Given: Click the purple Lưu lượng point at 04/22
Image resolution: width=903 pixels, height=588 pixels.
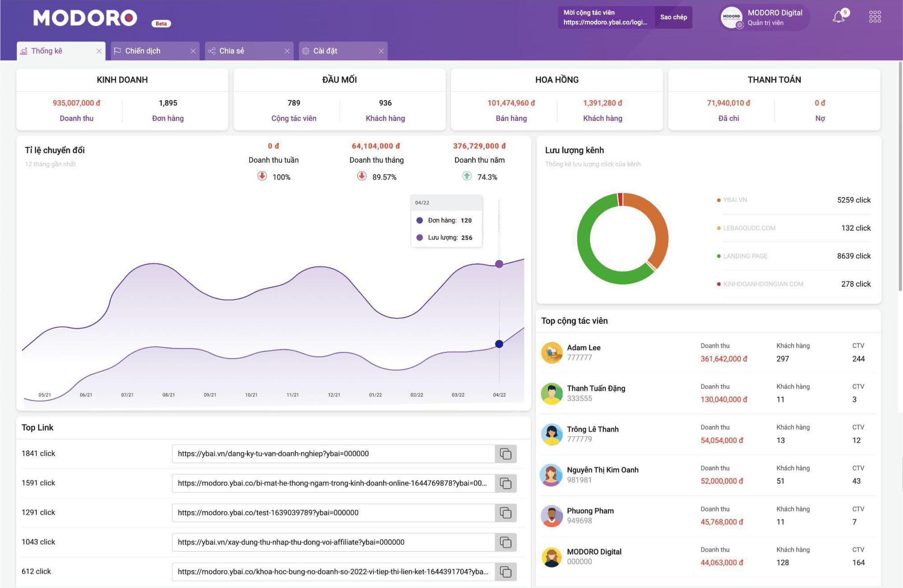Looking at the screenshot, I should point(499,264).
